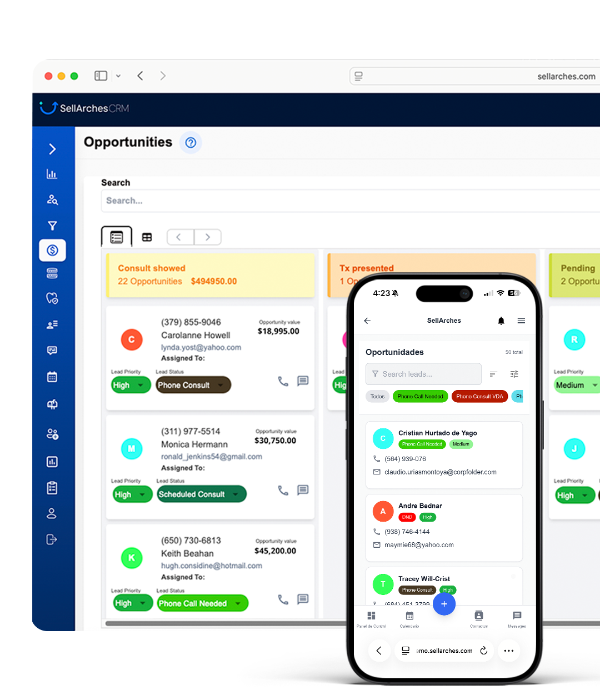
Task: Open the browser sidebar options chevron
Action: [118, 76]
